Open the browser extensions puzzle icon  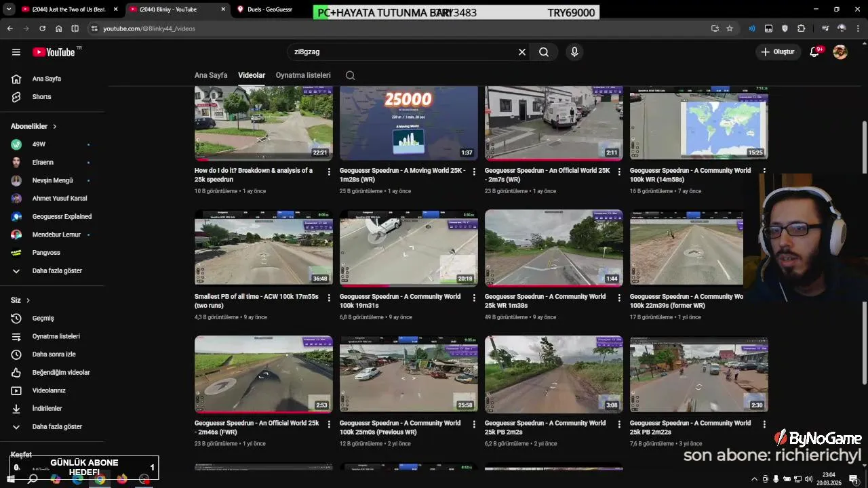point(802,28)
